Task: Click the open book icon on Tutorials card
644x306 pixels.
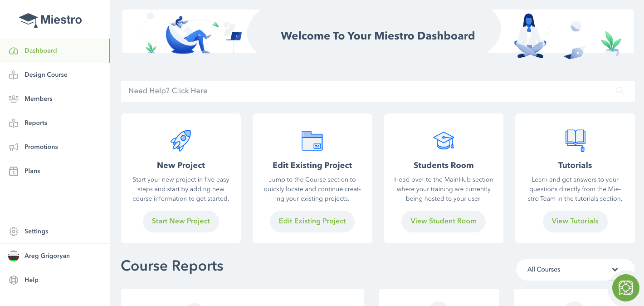Action: pos(575,140)
